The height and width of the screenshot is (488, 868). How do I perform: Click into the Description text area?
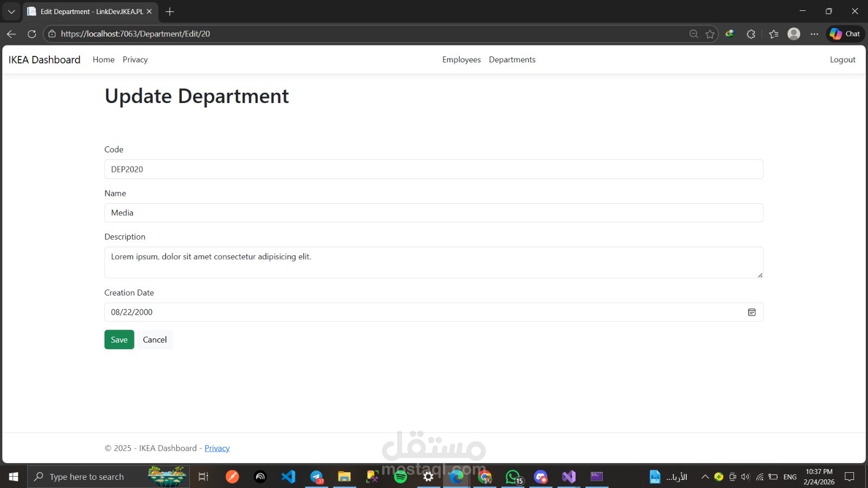434,262
